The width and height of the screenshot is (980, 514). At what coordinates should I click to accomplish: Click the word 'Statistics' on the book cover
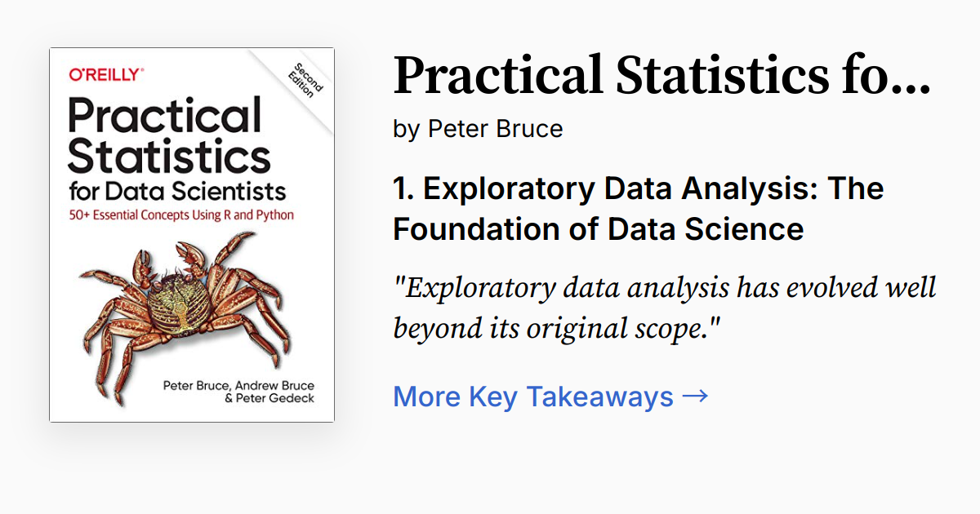coord(169,156)
